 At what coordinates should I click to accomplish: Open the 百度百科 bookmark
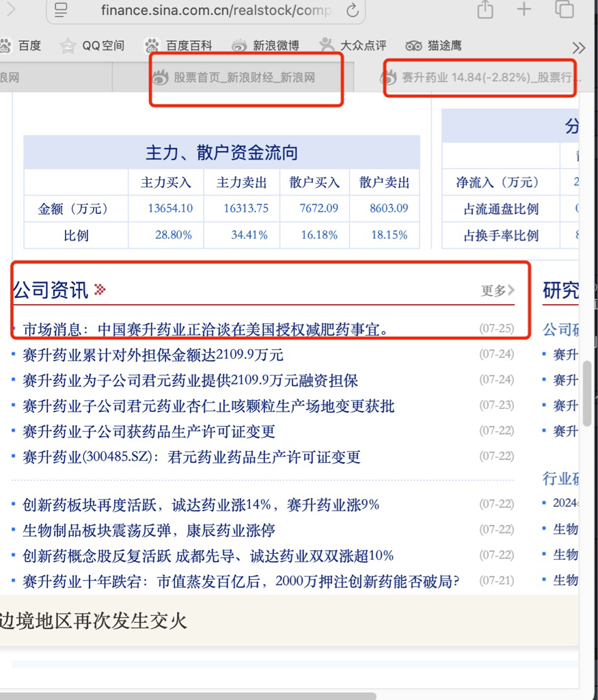[189, 46]
